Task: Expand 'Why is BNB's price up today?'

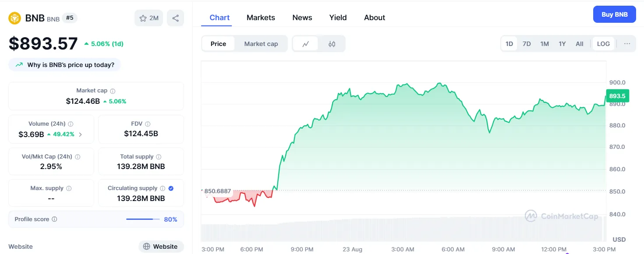Action: tap(64, 65)
